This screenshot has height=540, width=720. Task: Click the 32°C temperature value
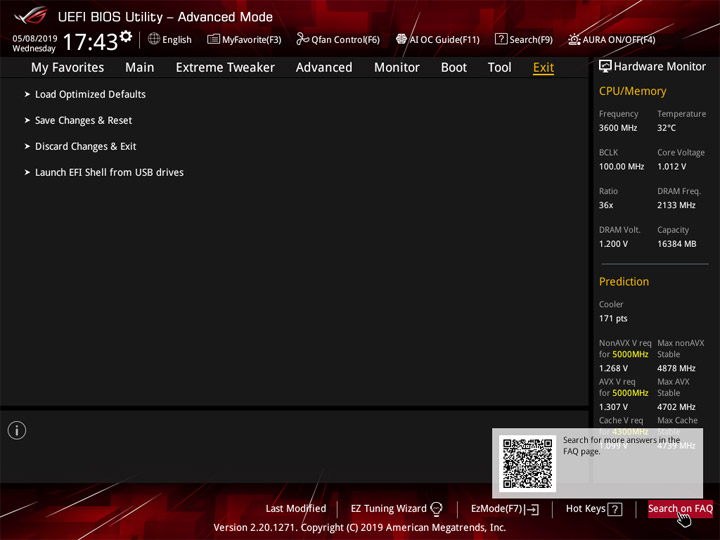[666, 128]
